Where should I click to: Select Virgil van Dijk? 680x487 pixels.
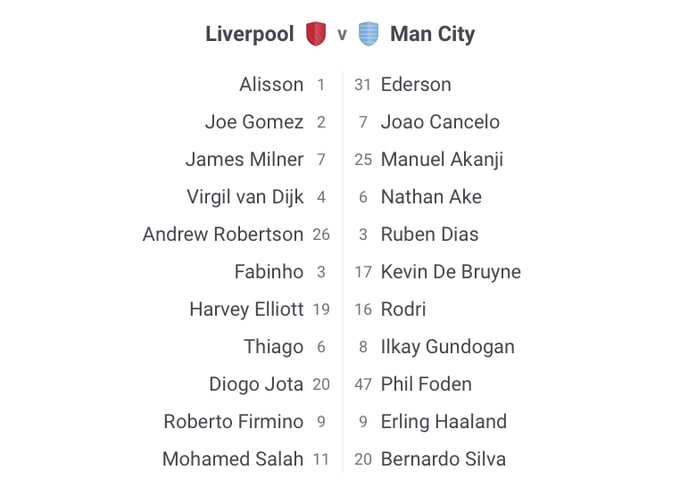pos(245,197)
